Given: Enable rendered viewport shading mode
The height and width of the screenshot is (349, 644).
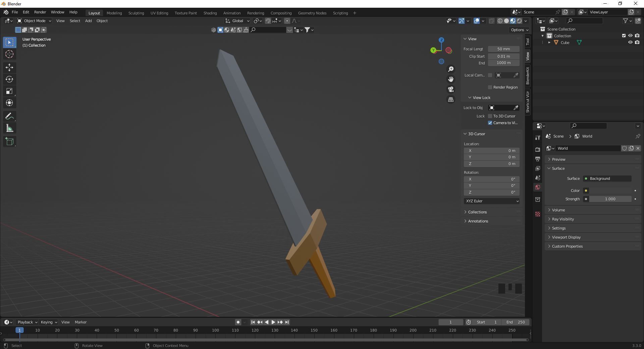Looking at the screenshot, I should [x=520, y=20].
